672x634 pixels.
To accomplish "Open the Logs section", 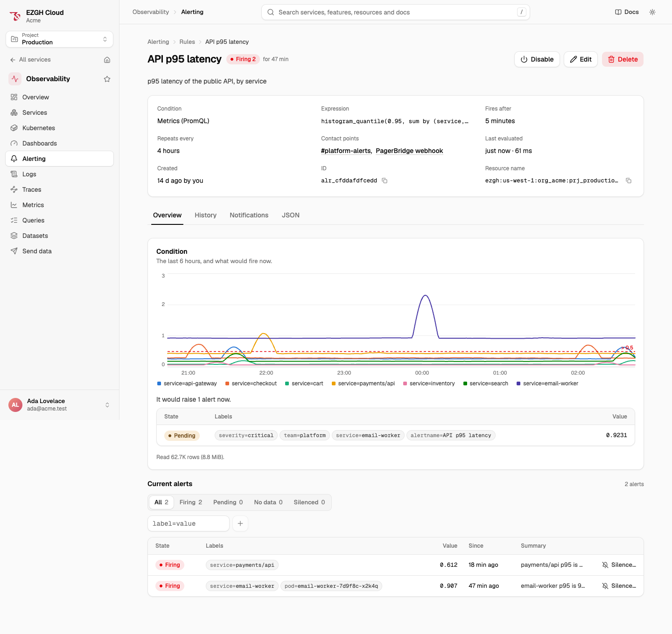I will [x=59, y=174].
